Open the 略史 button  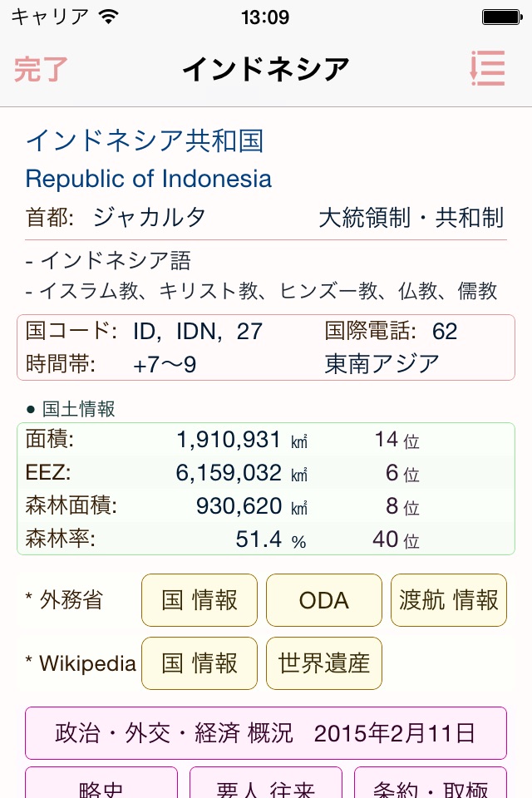tap(101, 786)
